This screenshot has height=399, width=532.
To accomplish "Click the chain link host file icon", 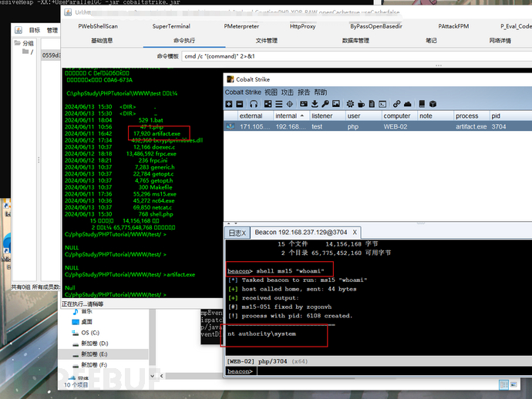I will (396, 104).
